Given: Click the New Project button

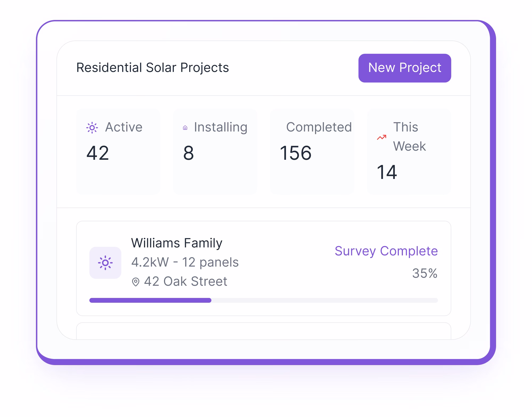Looking at the screenshot, I should click(404, 68).
